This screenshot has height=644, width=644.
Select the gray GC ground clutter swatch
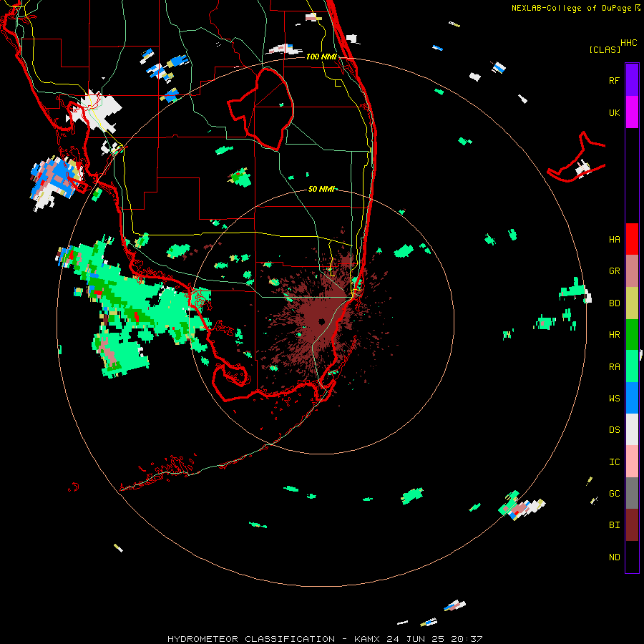pyautogui.click(x=632, y=493)
